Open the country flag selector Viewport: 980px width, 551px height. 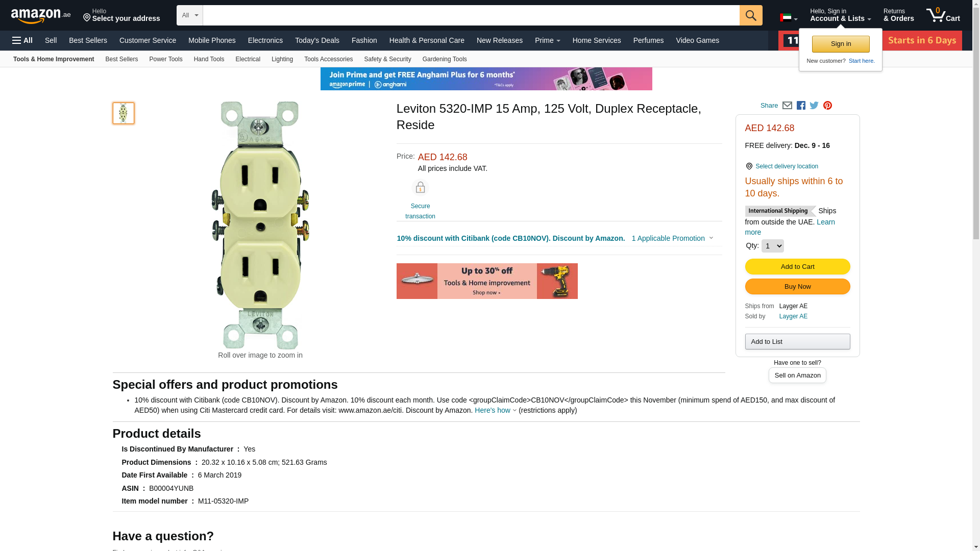[x=788, y=18]
